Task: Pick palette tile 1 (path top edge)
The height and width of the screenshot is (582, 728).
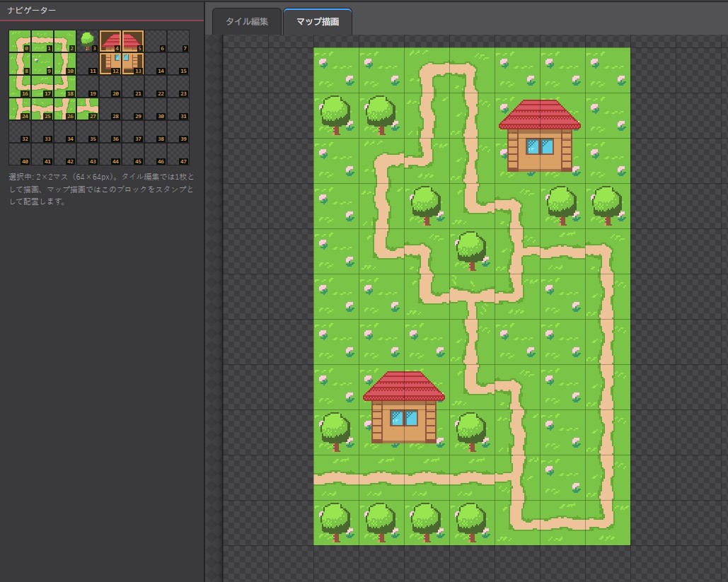Action: (x=42, y=41)
